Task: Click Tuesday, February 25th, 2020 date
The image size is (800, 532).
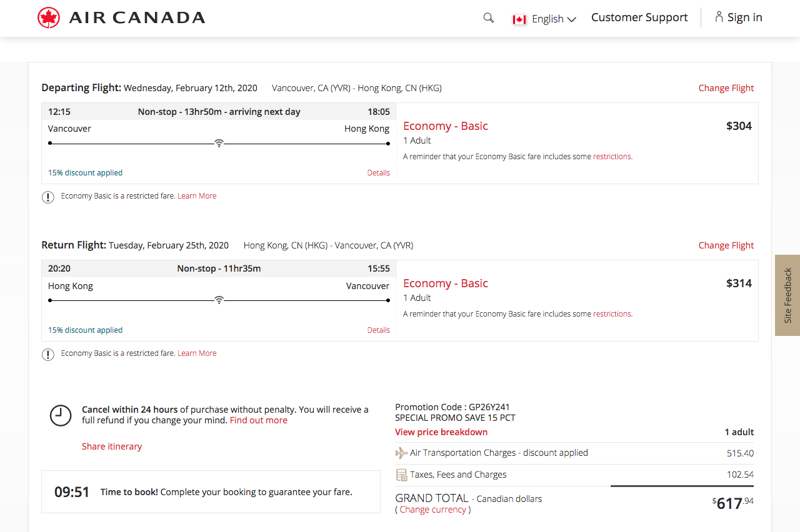Action: pyautogui.click(x=169, y=245)
